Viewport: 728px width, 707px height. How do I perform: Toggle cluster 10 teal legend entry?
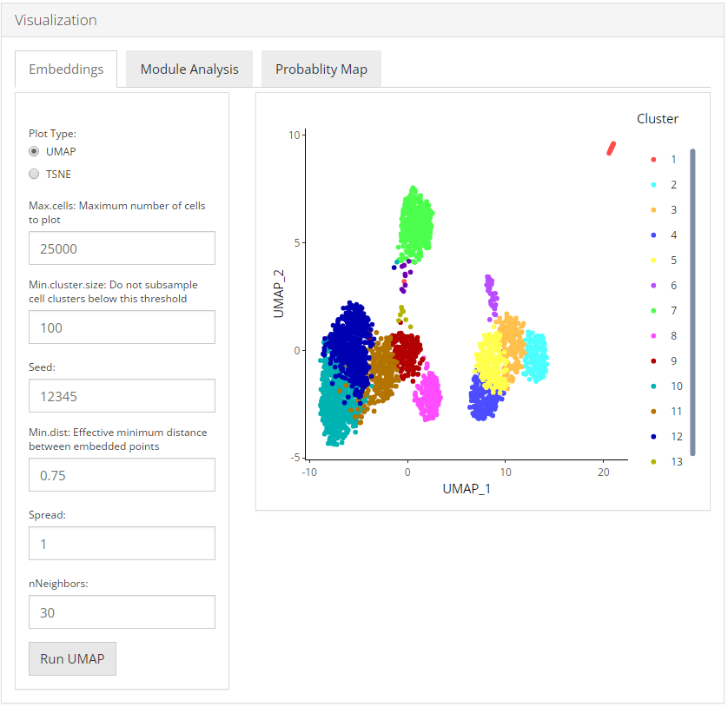[665, 387]
